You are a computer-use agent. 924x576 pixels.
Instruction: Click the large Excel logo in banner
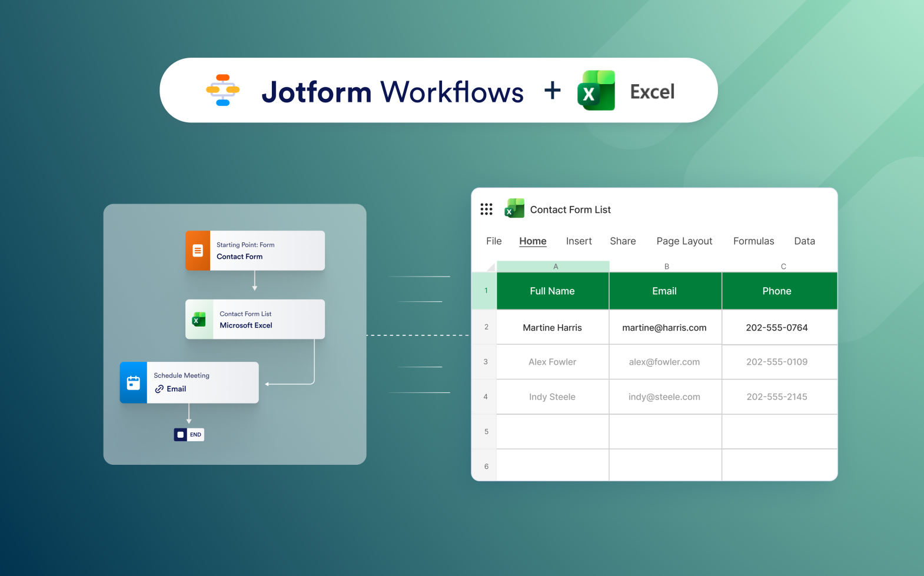pyautogui.click(x=596, y=91)
